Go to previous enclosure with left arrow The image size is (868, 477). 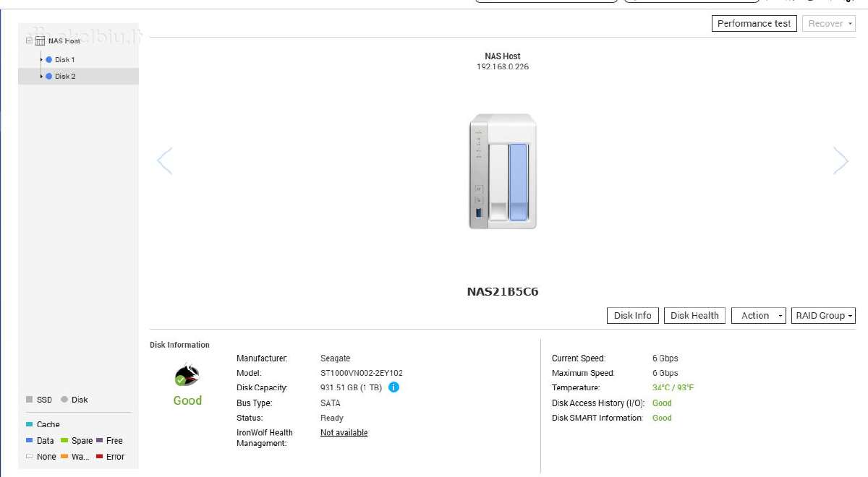[x=164, y=160]
